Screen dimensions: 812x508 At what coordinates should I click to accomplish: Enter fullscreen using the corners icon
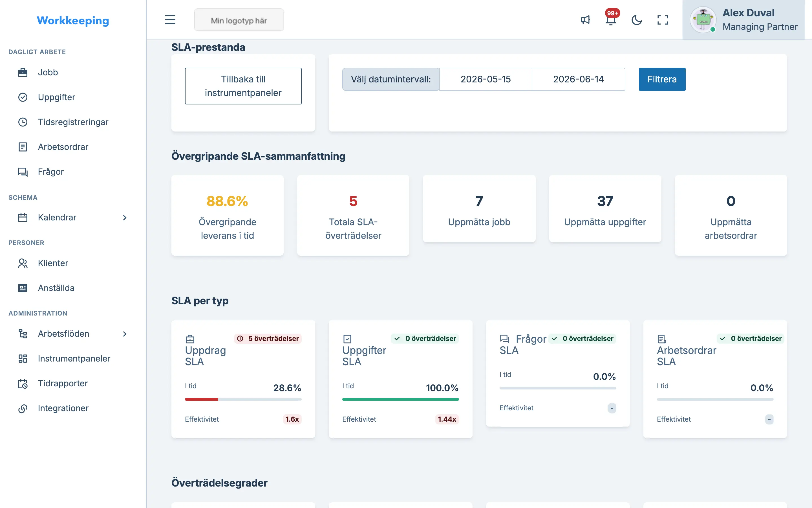(662, 20)
